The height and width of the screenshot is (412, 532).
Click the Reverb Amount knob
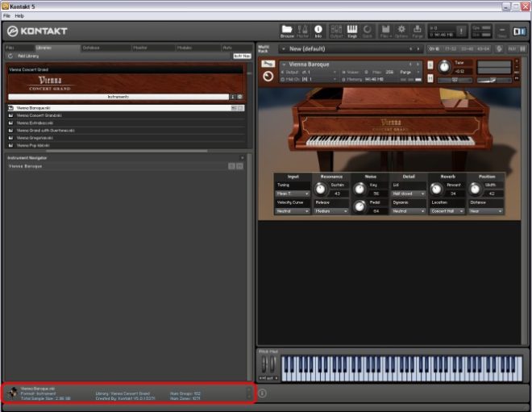(436, 189)
